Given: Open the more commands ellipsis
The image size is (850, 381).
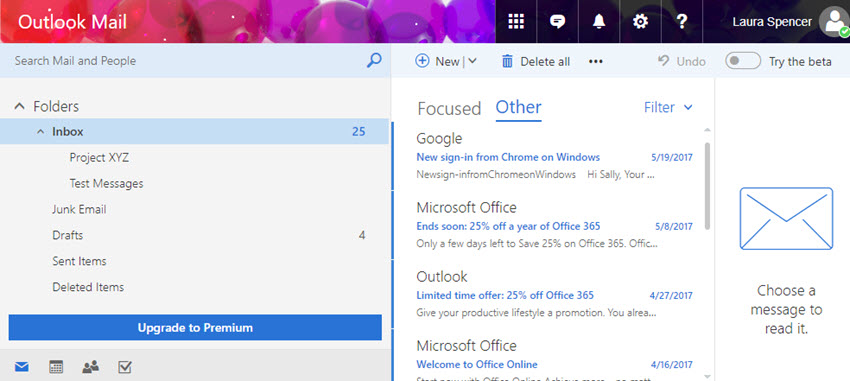Looking at the screenshot, I should coord(596,61).
